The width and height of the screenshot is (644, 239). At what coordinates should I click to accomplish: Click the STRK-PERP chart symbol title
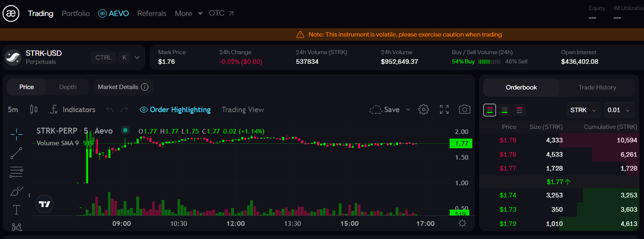[x=57, y=131]
